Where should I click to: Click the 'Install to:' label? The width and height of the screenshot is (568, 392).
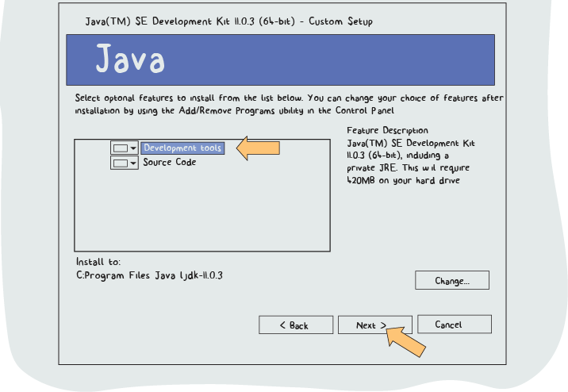[98, 262]
